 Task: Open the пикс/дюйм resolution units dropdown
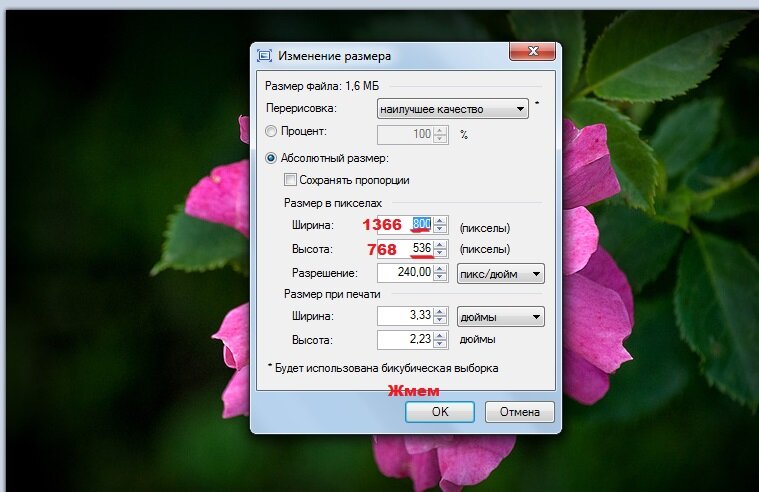[501, 274]
